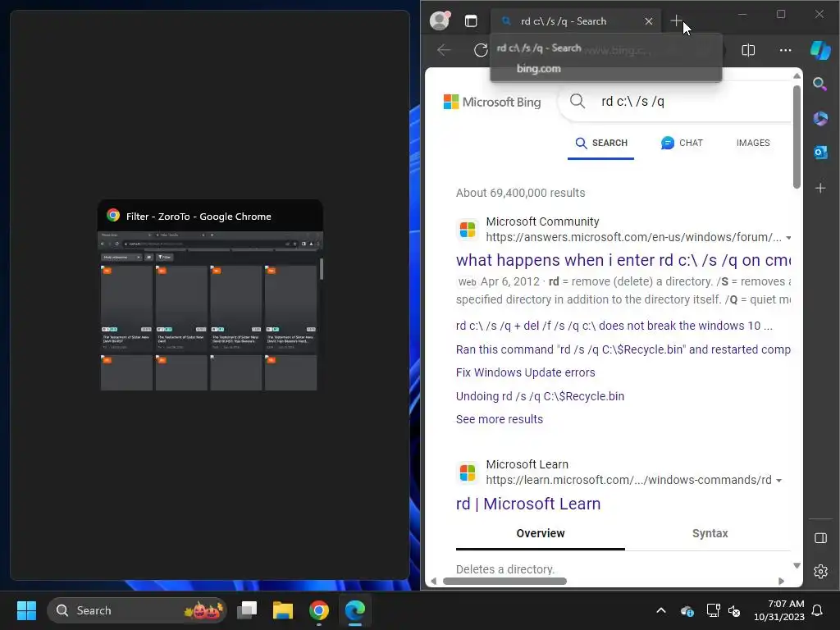
Task: Open the Edge profile avatar
Action: point(440,21)
